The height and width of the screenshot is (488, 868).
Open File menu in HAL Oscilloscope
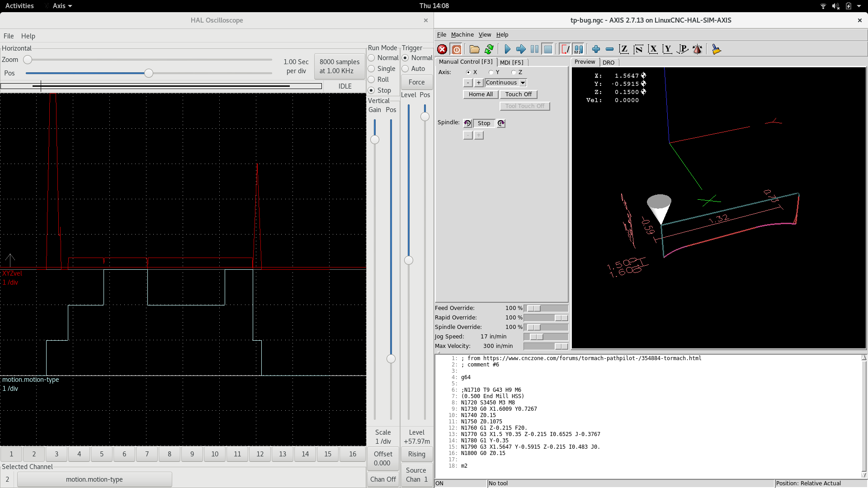pos(9,36)
